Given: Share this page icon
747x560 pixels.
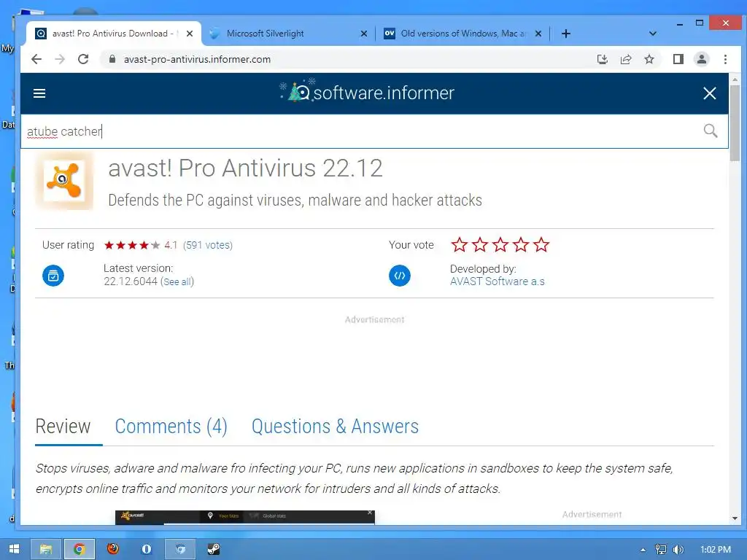Looking at the screenshot, I should tap(625, 59).
